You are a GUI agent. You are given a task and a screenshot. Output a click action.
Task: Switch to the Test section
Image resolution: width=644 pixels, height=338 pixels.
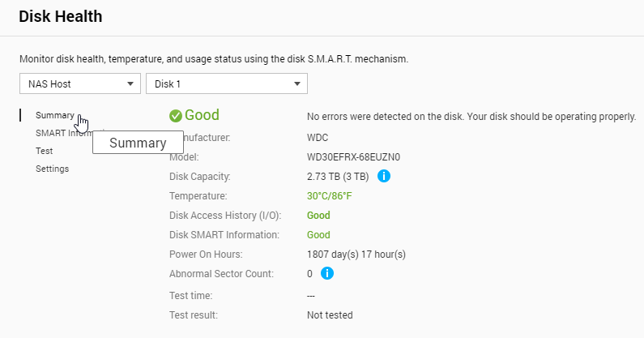(x=44, y=151)
